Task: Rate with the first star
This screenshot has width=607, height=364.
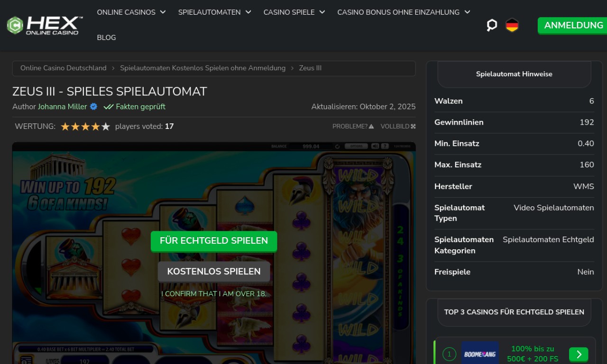Action: [x=65, y=127]
